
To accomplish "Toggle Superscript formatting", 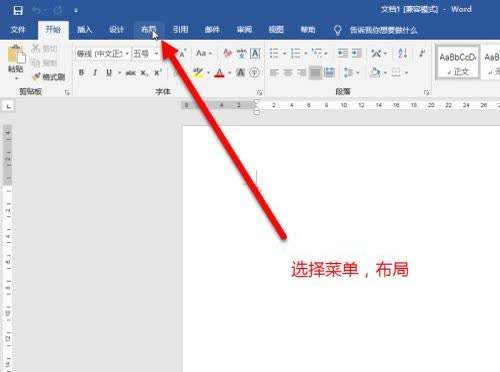I will pos(158,73).
